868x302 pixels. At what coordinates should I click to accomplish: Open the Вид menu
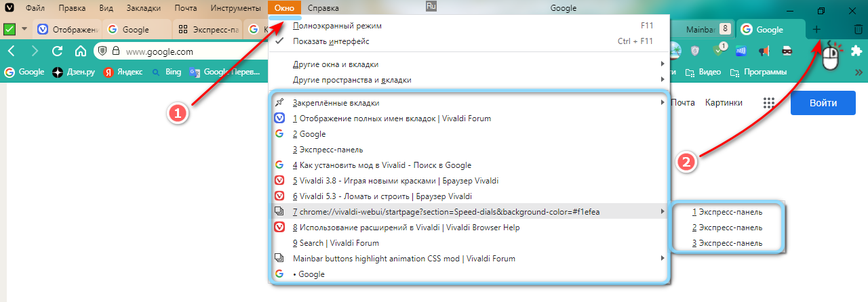click(106, 9)
